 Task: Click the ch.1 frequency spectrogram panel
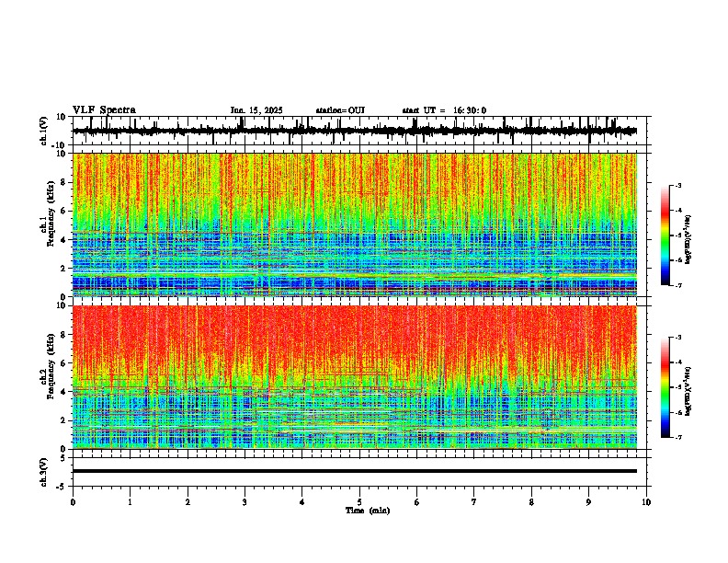pyautogui.click(x=355, y=224)
